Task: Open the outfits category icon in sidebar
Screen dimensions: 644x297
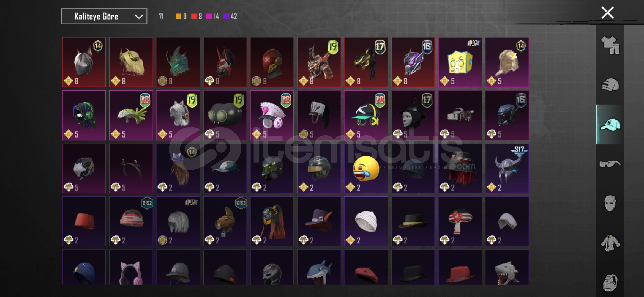Action: [610, 45]
